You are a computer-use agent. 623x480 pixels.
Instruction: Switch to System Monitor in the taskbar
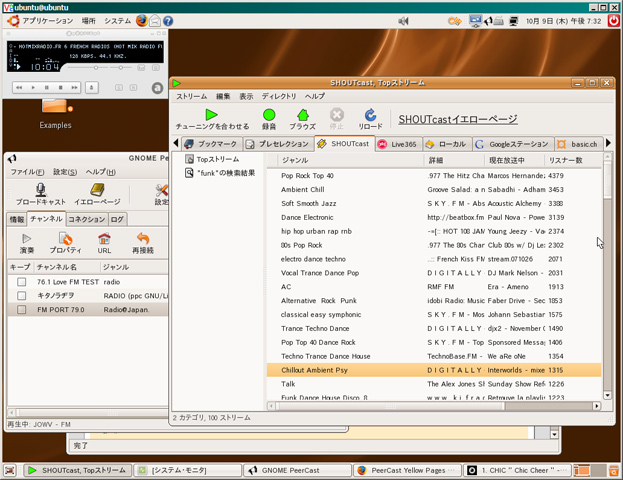(x=188, y=470)
